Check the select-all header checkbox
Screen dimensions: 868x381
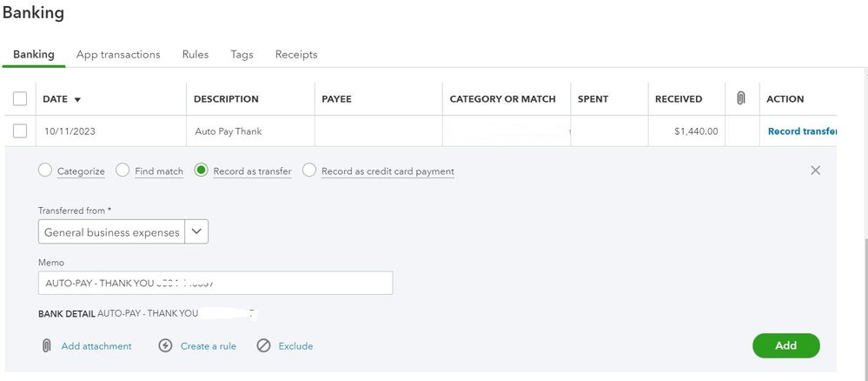[x=20, y=99]
